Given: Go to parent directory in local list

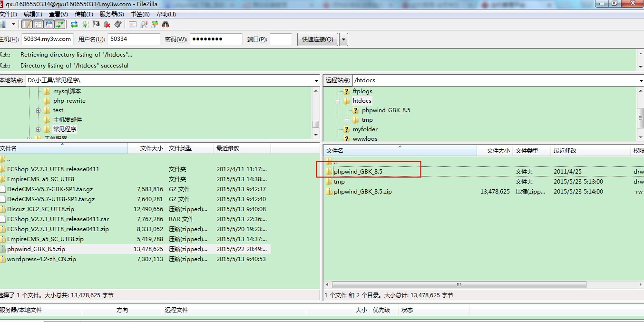Looking at the screenshot, I should [x=8, y=159].
